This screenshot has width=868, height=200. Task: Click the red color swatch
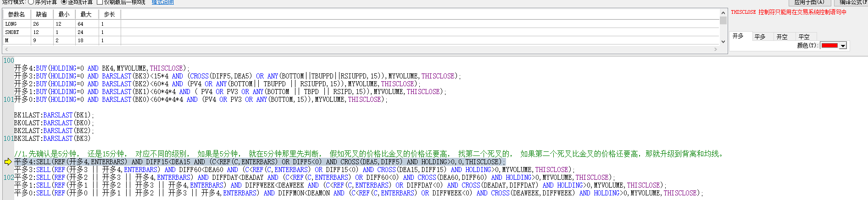[829, 46]
